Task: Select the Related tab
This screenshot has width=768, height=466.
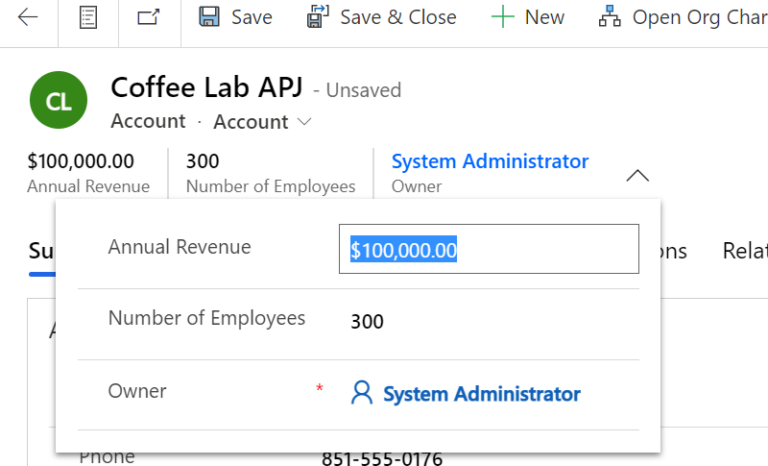Action: pos(745,251)
